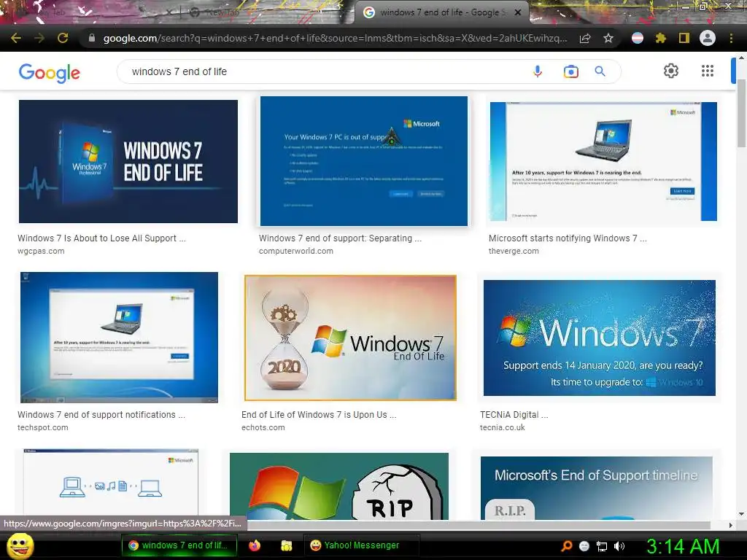This screenshot has width=747, height=560.
Task: Click the magnifier search button
Action: coord(600,71)
